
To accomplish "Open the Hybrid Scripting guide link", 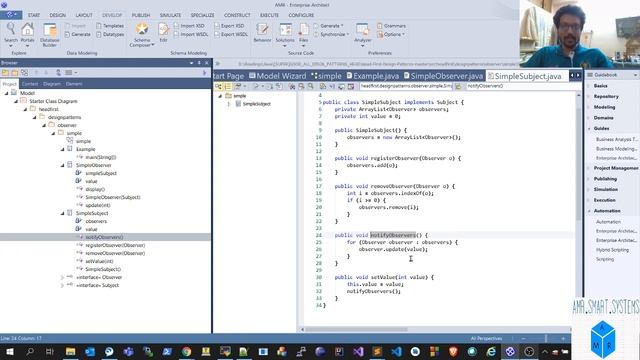I will (x=612, y=250).
